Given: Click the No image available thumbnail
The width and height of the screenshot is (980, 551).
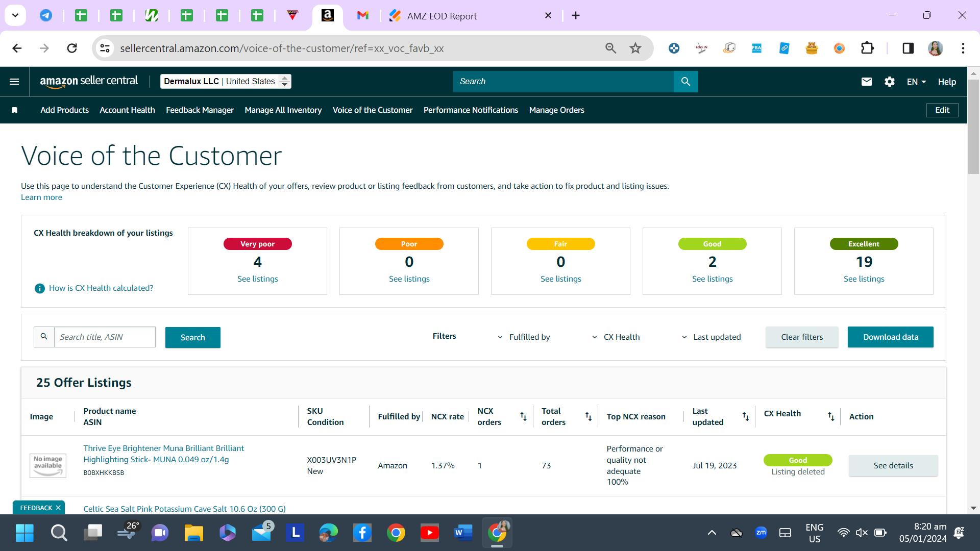Looking at the screenshot, I should click(48, 466).
